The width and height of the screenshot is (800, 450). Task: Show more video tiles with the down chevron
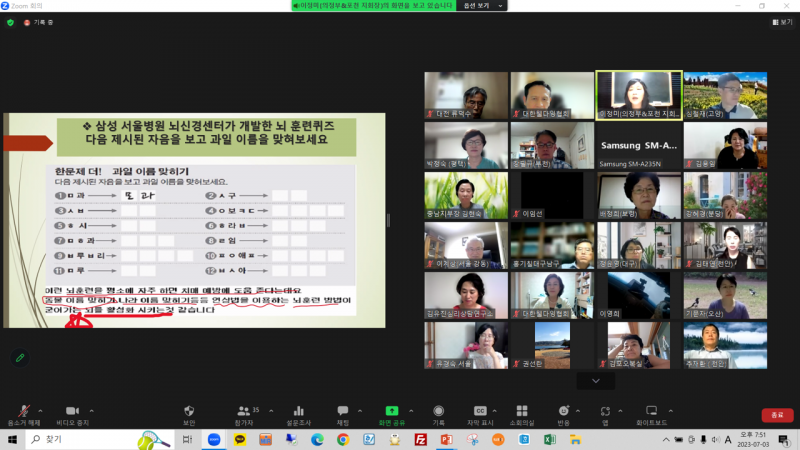click(596, 381)
